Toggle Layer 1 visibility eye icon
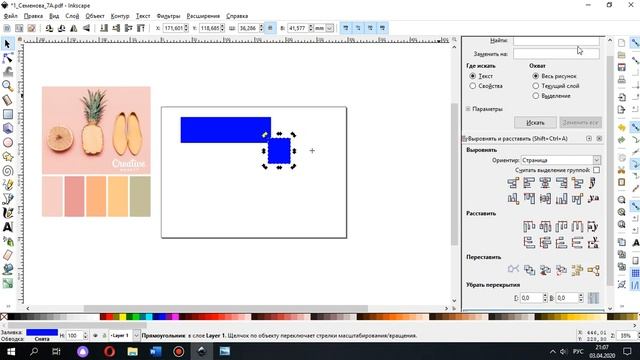 coord(95,336)
